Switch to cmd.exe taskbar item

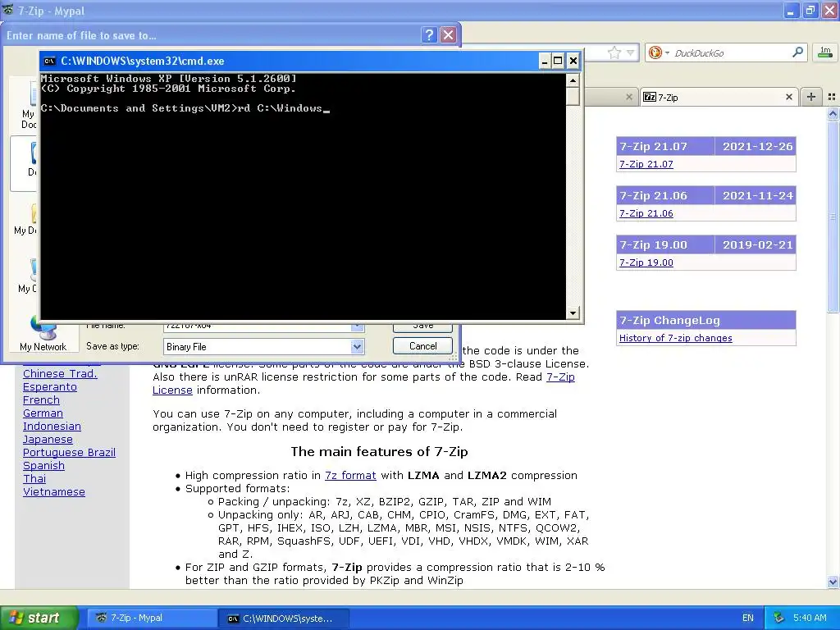point(283,619)
